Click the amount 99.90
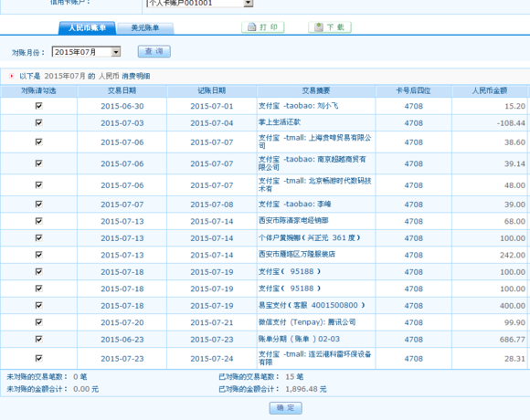530x420 pixels. coord(514,322)
